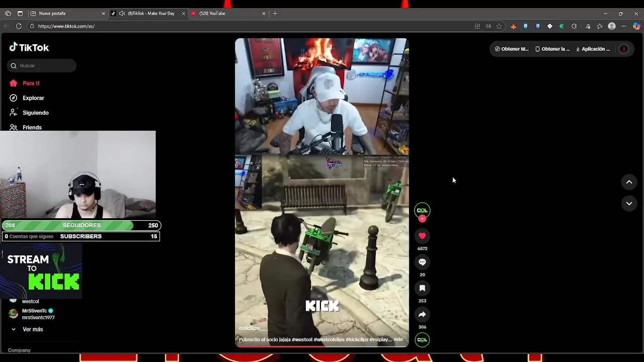Screen dimensions: 644x362
Task: Add this page to favorites with the star
Action: click(499, 26)
